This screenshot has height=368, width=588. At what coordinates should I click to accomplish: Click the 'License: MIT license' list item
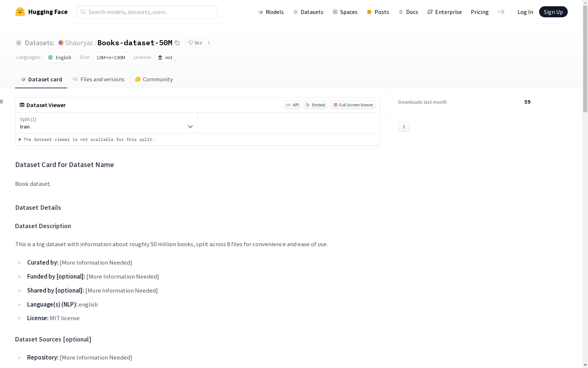pos(53,318)
